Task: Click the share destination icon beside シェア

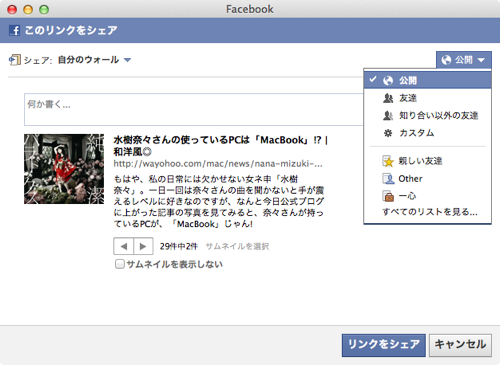Action: click(14, 60)
